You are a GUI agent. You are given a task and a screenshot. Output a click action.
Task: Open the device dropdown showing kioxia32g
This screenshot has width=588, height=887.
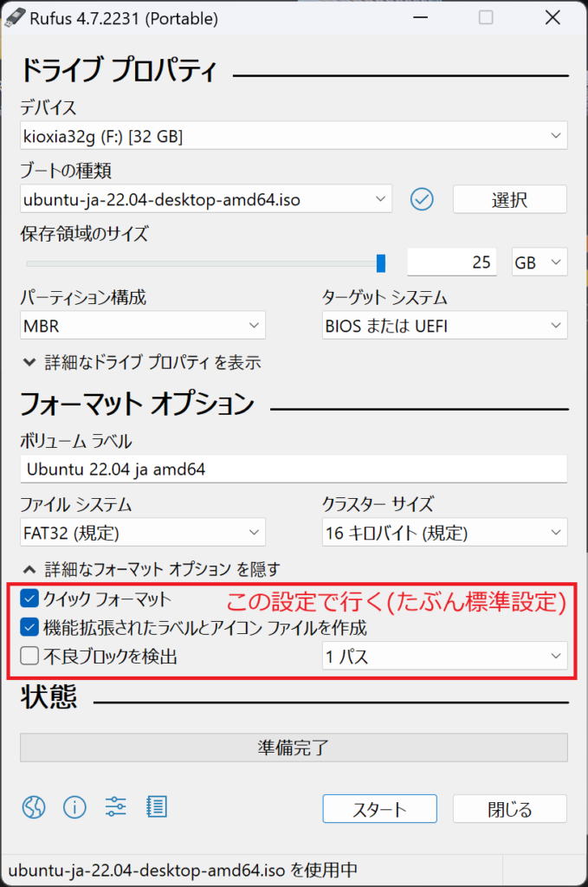click(294, 136)
